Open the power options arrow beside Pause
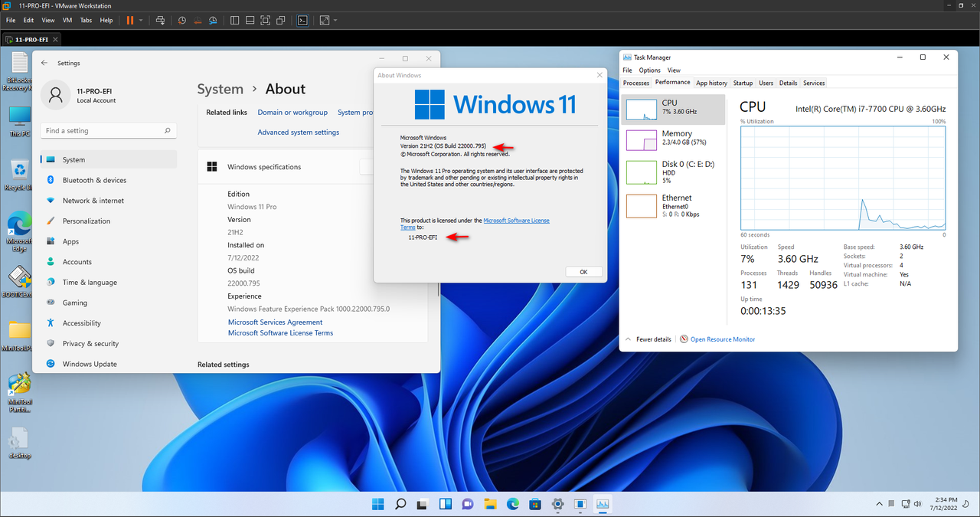 tap(141, 20)
